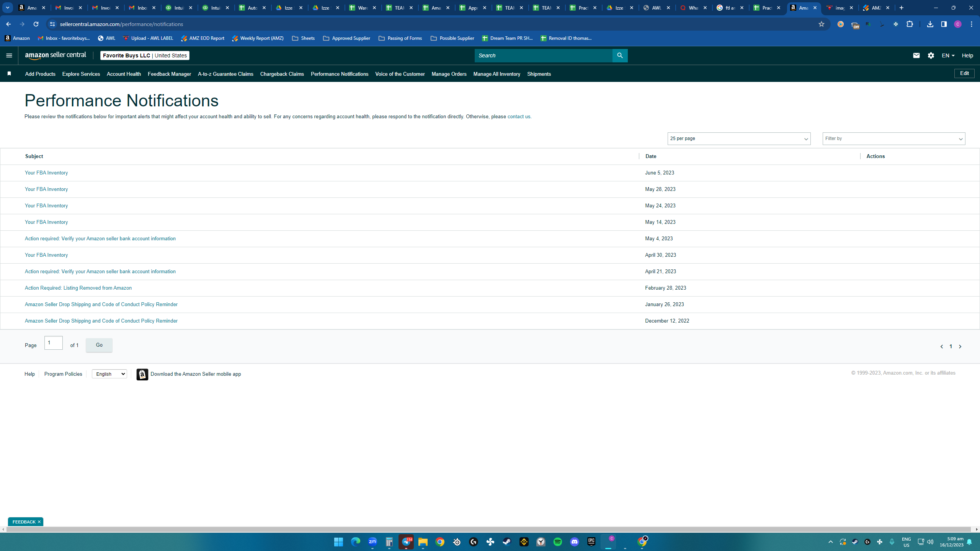Image resolution: width=980 pixels, height=551 pixels.
Task: Click the teal search magnifier button
Action: [x=620, y=55]
